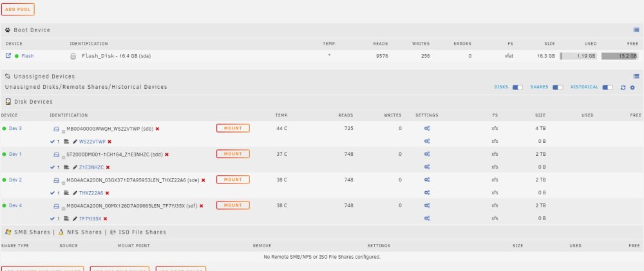Viewport: 644px width, 271px height.
Task: Collapse partitions of the sde disk
Action: [63, 182]
